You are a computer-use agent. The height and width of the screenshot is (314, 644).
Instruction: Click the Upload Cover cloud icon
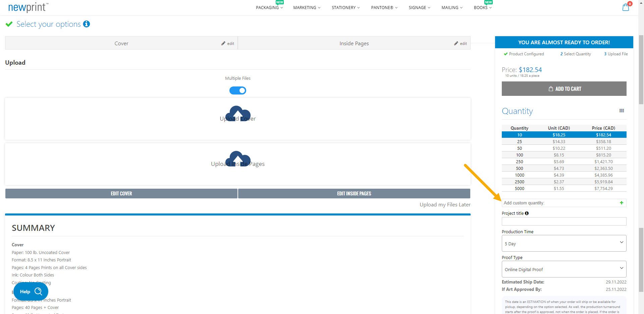pos(238,113)
